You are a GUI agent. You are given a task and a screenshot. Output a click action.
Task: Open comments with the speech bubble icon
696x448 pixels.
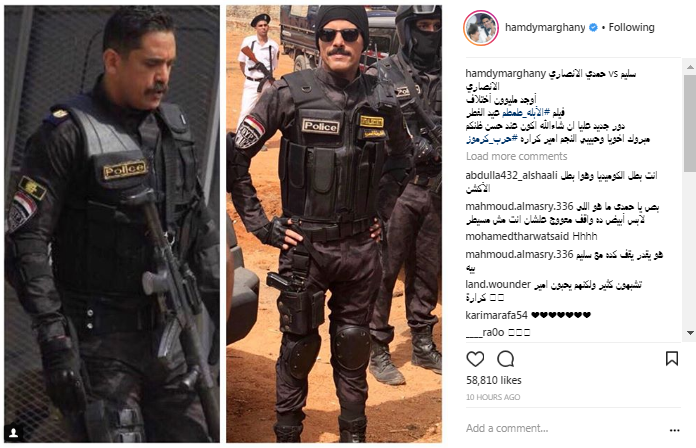click(x=506, y=359)
